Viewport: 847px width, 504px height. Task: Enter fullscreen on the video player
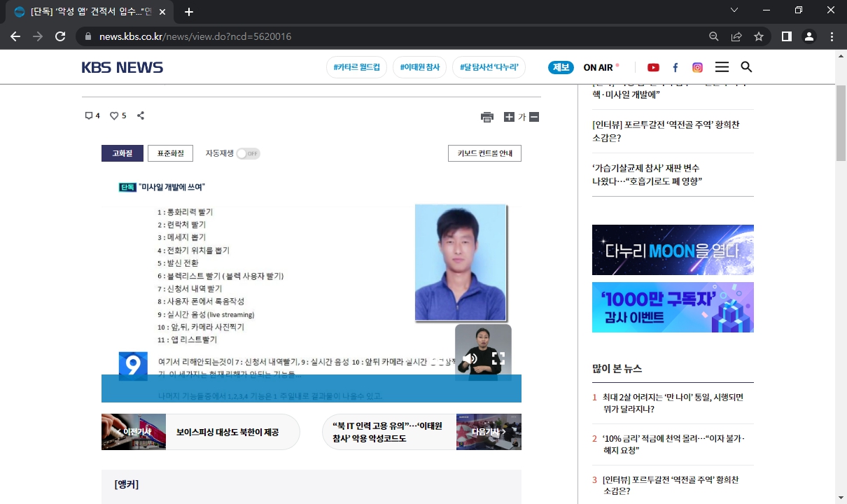tap(498, 359)
